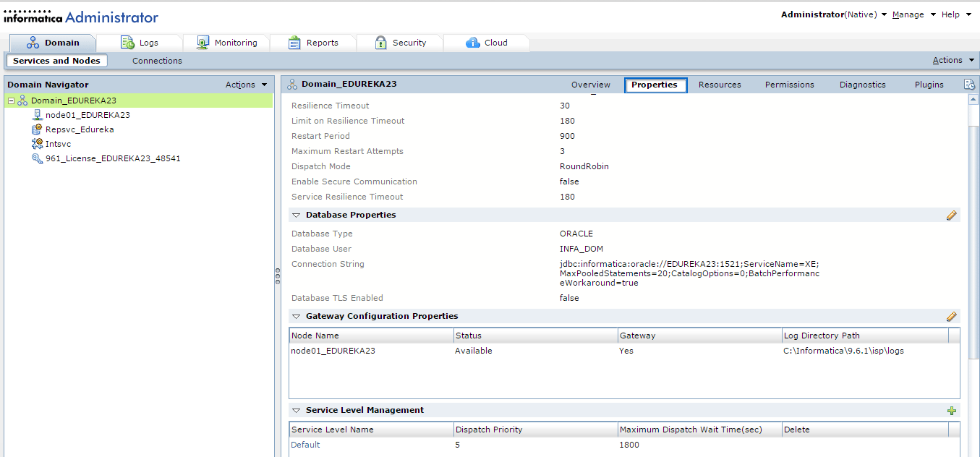
Task: Select the node01_EDUREKA23 node icon in navigator
Action: (x=38, y=115)
